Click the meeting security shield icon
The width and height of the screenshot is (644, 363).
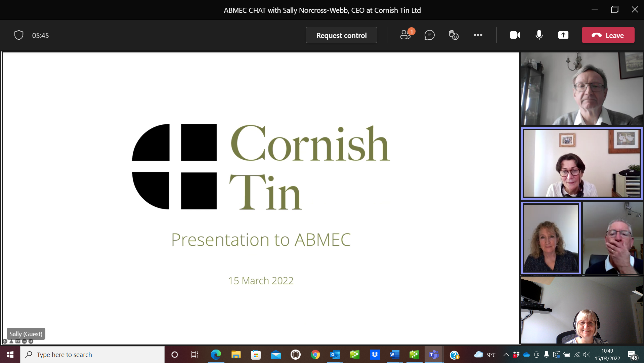[x=19, y=35]
